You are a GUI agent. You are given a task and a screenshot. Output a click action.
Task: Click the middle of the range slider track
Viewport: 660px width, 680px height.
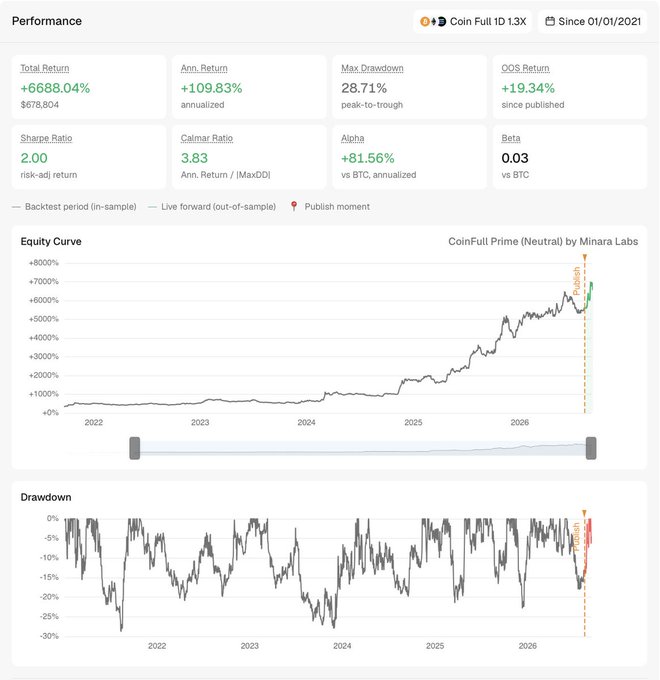[x=363, y=448]
